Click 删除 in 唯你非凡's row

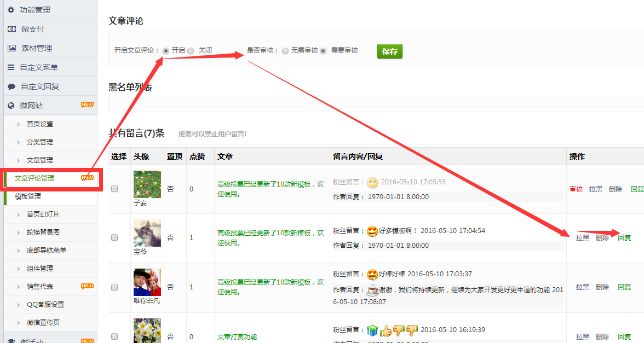pyautogui.click(x=602, y=287)
